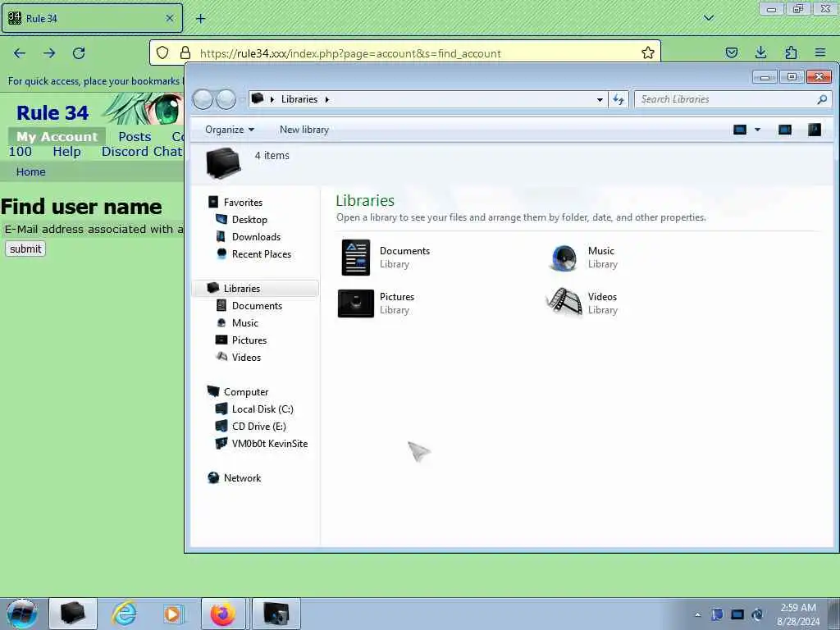Open a new Firefox tab
This screenshot has height=630, width=840.
200,19
